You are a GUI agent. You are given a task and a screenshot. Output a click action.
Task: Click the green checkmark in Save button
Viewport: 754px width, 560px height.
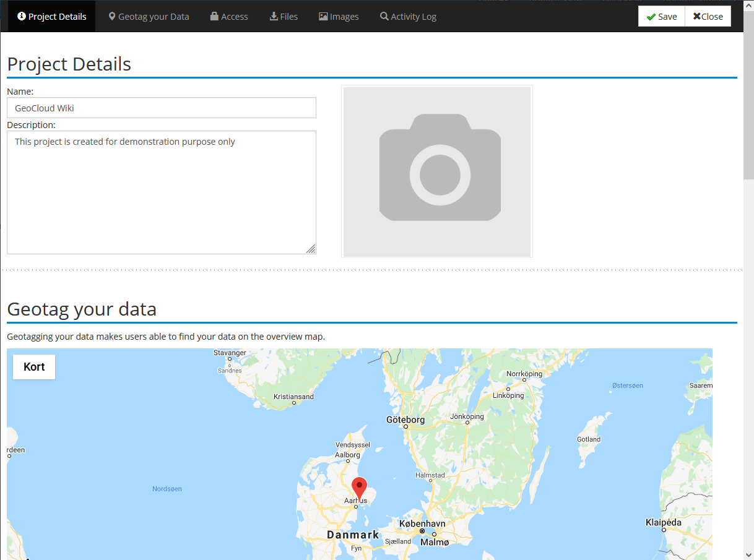pyautogui.click(x=651, y=17)
